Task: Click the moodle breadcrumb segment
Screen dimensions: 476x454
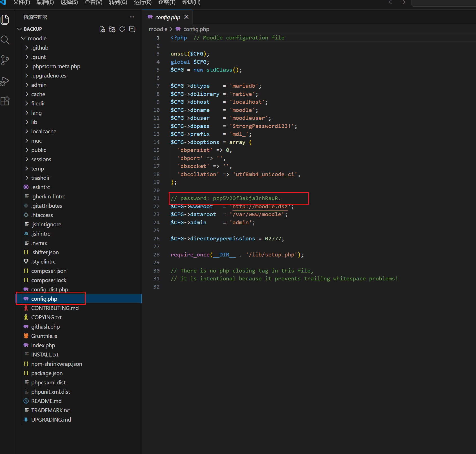Action: click(158, 29)
